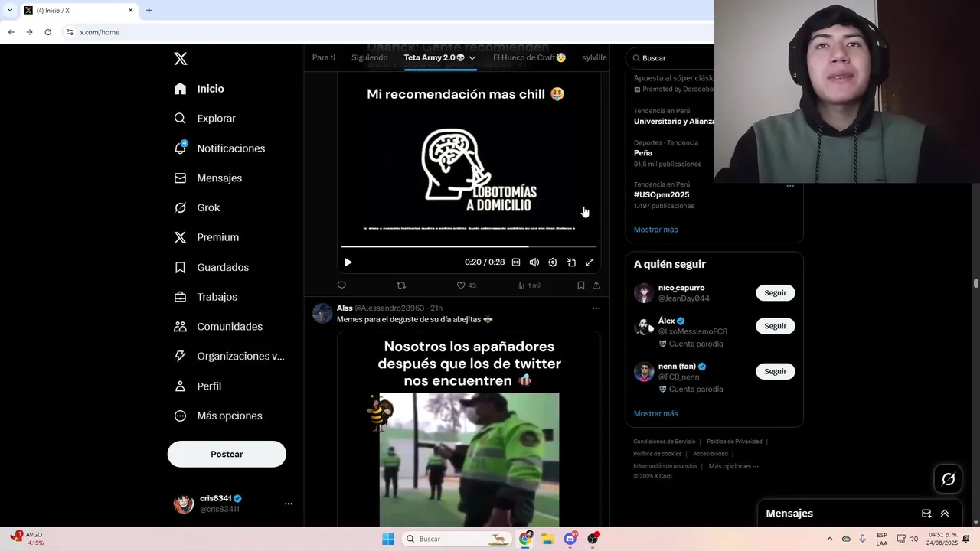This screenshot has height=551, width=980.
Task: Switch to Siguiendo tab
Action: click(370, 57)
